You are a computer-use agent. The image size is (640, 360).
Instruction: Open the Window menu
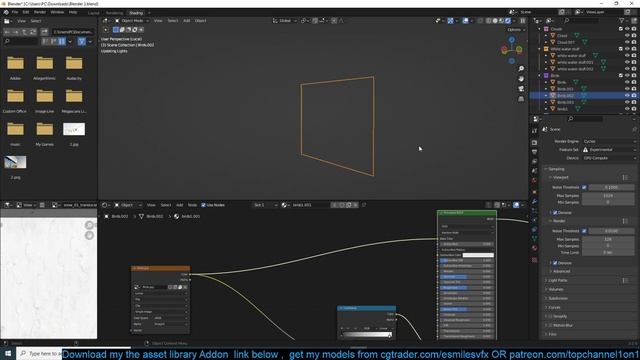tap(57, 12)
